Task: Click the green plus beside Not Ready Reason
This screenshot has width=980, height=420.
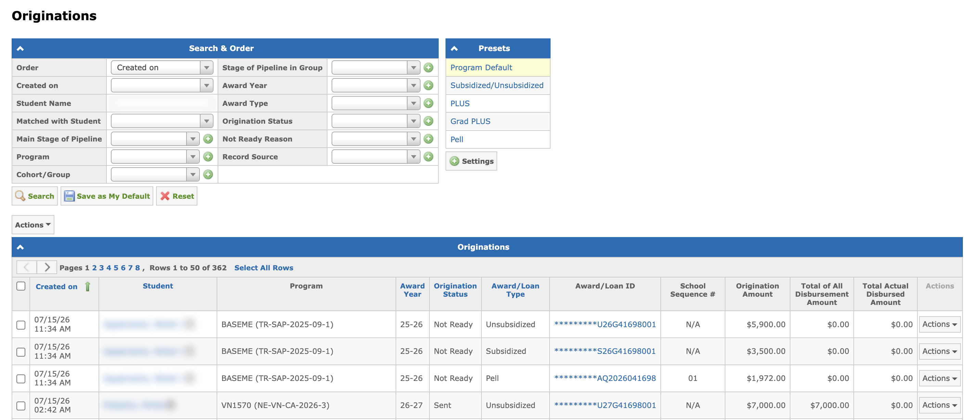Action: [428, 139]
